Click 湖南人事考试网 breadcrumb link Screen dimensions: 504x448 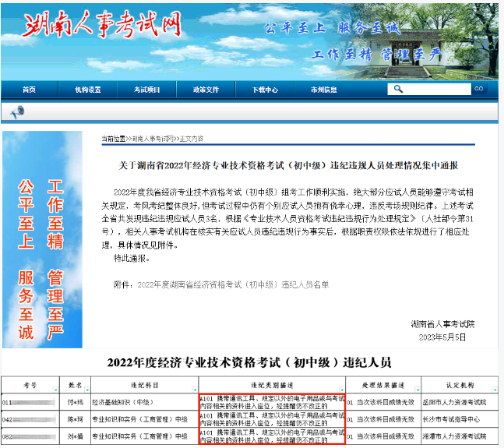(x=153, y=139)
